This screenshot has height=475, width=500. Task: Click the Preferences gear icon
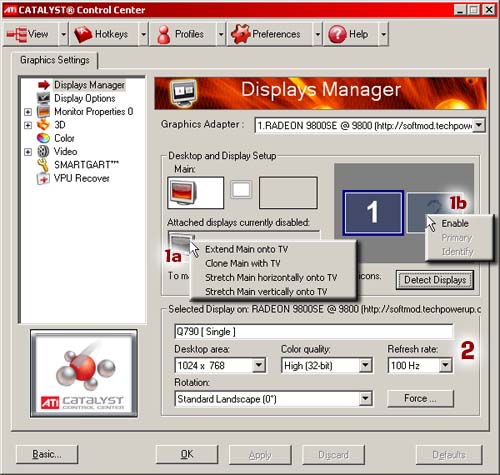(240, 34)
